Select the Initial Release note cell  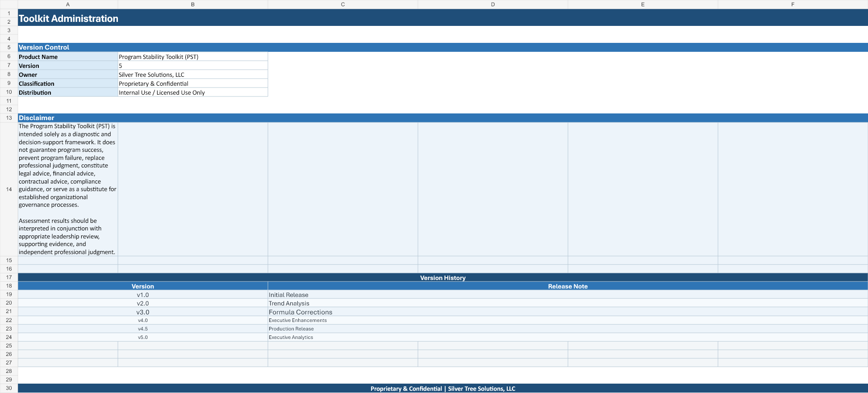[568, 295]
